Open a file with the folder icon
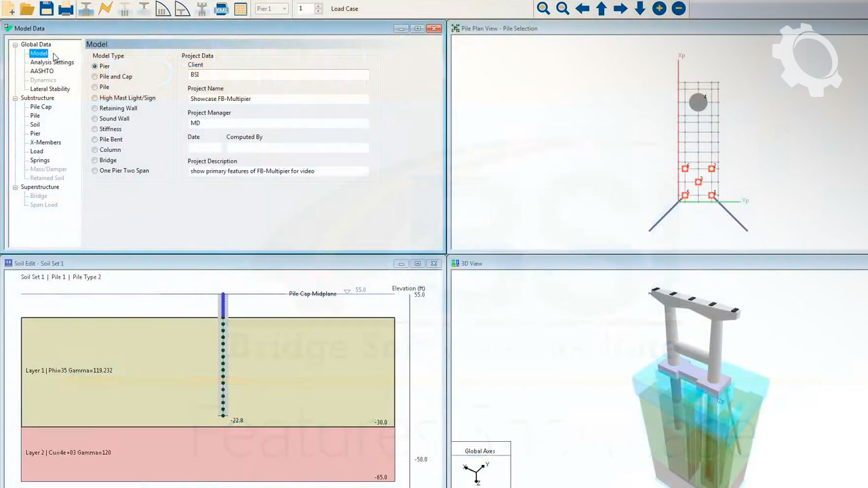868x488 pixels. [x=27, y=9]
